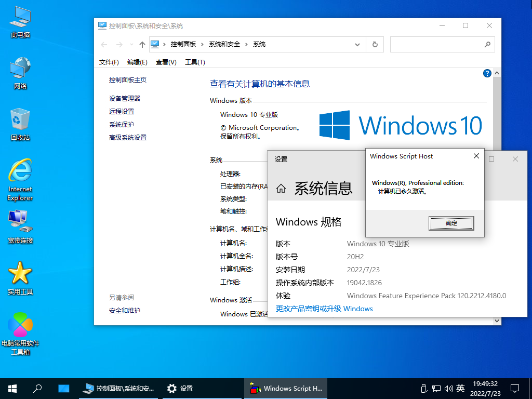Switch input method via 英 indicator
The height and width of the screenshot is (399, 532).
[460, 389]
